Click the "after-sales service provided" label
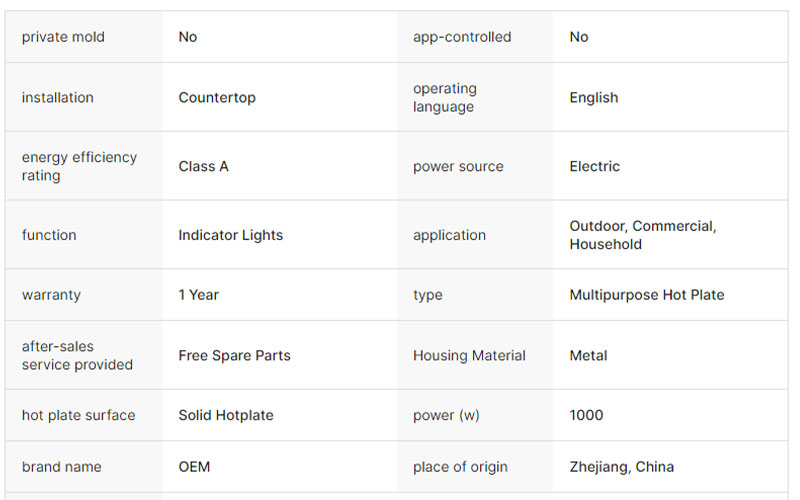Screen dimensions: 800x500 coord(77,355)
